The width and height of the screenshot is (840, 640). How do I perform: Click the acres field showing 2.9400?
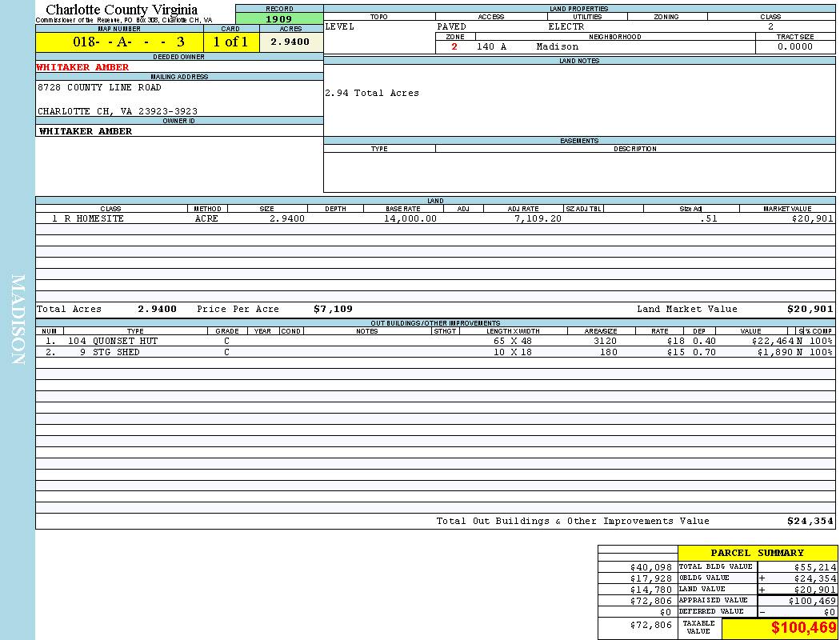[290, 42]
